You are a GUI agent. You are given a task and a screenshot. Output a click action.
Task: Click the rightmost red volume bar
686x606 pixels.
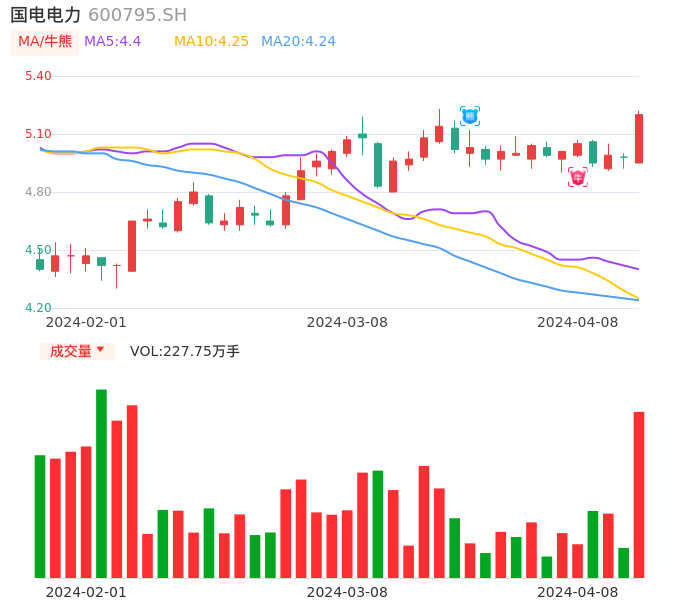click(x=639, y=494)
